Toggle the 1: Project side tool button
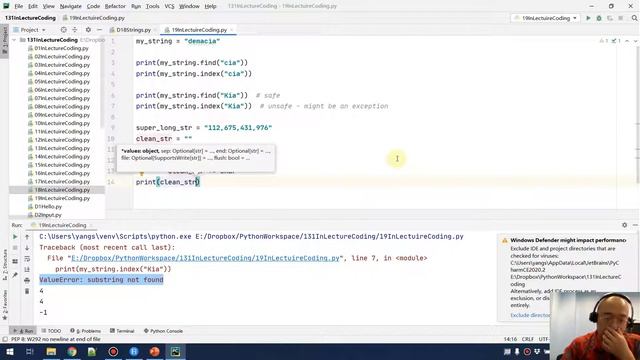 coord(4,41)
